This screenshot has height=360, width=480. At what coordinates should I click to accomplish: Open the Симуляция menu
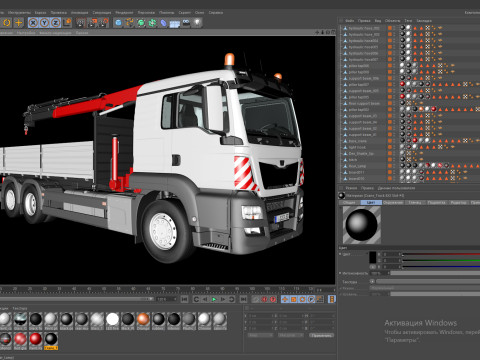pyautogui.click(x=102, y=13)
